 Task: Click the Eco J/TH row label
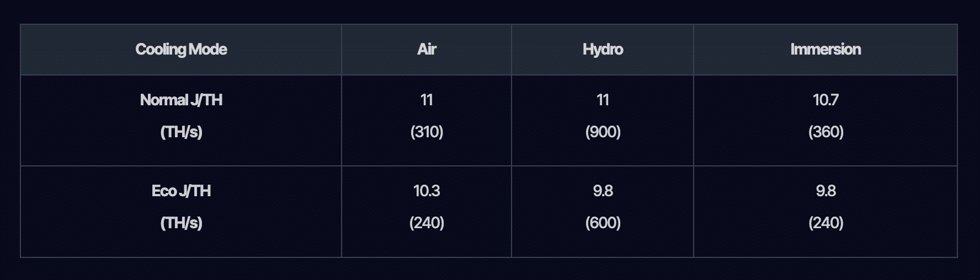tap(181, 191)
